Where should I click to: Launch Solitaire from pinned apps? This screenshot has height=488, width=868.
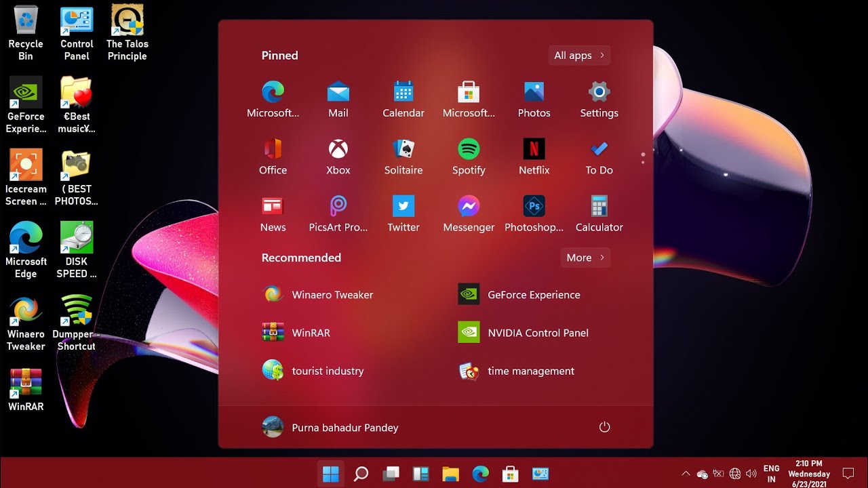coord(403,157)
